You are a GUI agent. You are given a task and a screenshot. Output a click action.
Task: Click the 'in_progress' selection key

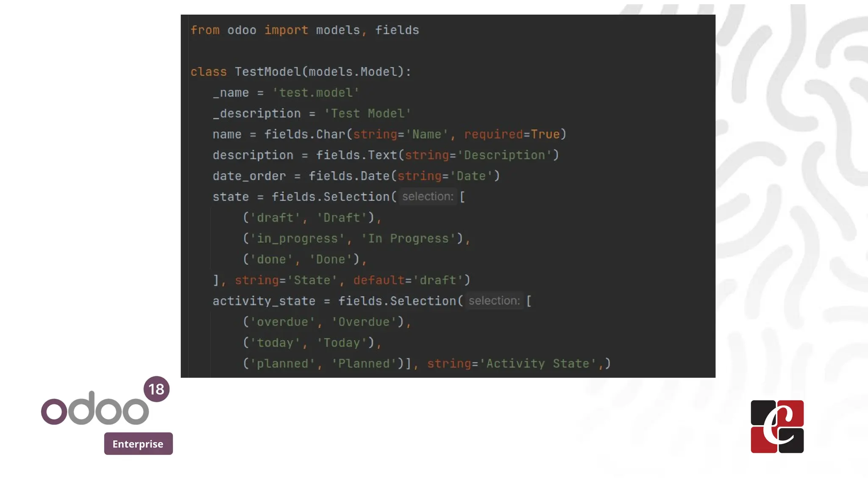(x=297, y=238)
